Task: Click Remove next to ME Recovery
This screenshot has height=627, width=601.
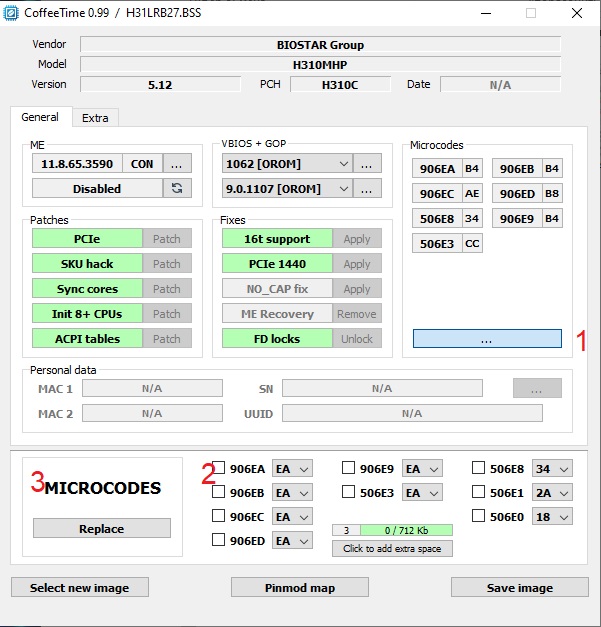Action: [x=357, y=314]
